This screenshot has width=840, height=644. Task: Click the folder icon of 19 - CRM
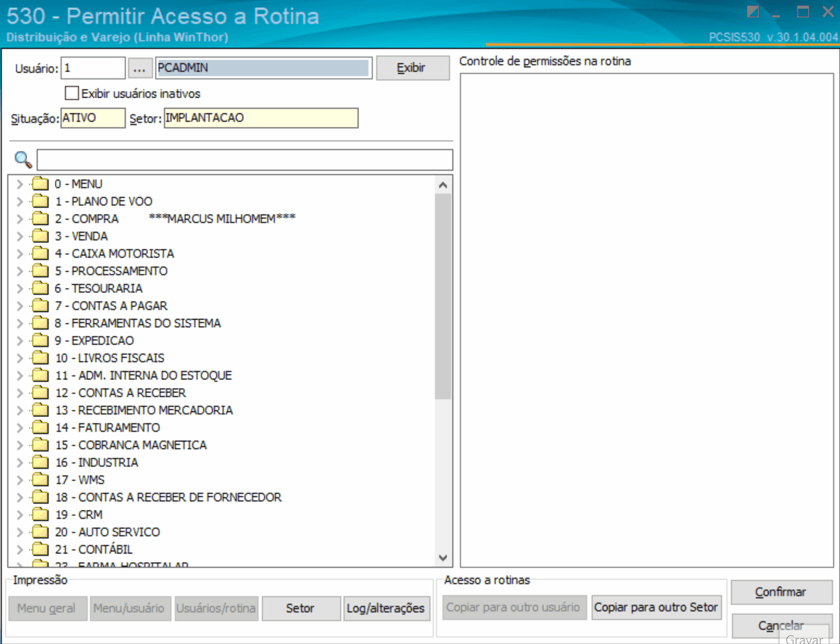pyautogui.click(x=40, y=515)
